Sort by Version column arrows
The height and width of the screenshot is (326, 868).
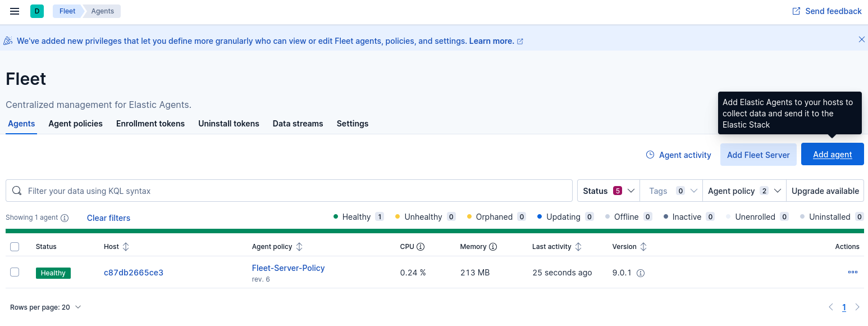[643, 247]
